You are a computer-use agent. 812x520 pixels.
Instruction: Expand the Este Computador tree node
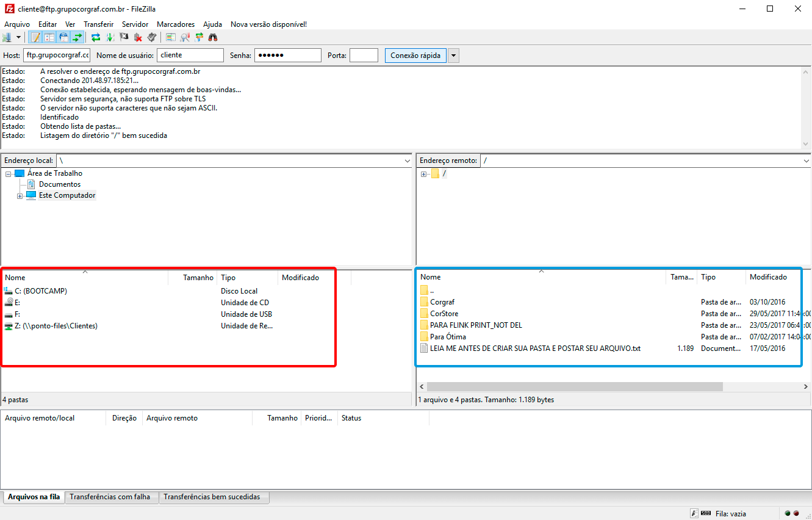click(x=20, y=196)
